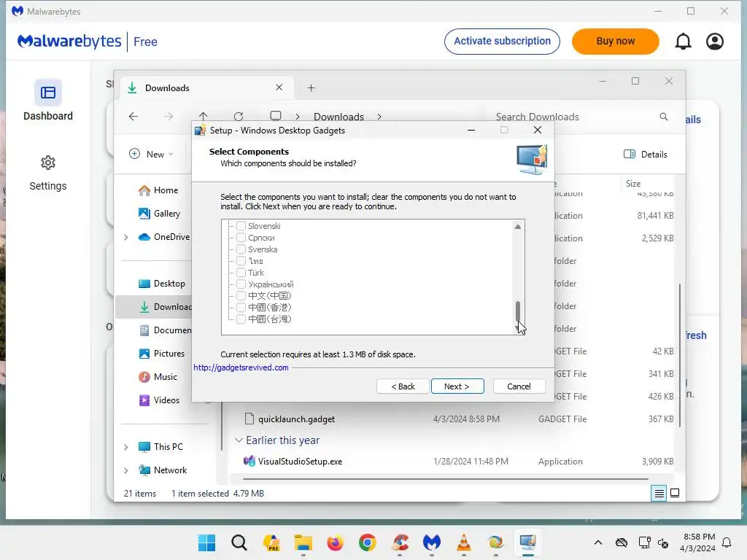This screenshot has width=747, height=560.
Task: Open taskbar Search
Action: [x=239, y=542]
